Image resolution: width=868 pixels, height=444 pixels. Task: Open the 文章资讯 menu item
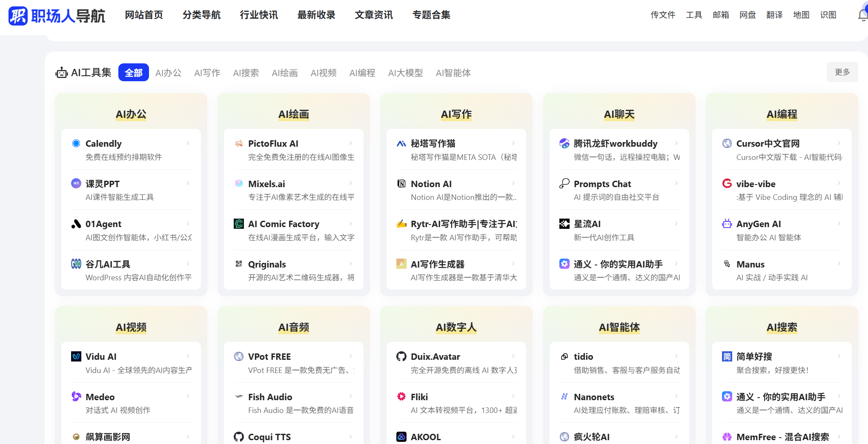coord(374,15)
